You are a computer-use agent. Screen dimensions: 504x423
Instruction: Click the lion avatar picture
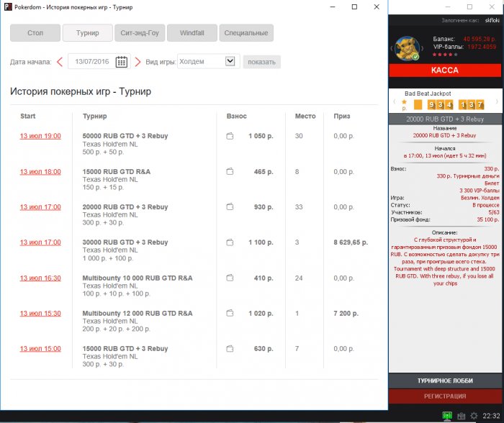407,48
